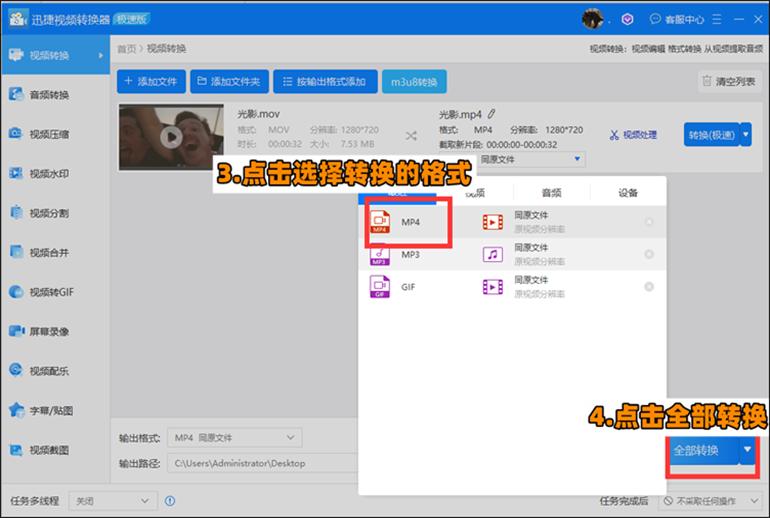Viewport: 770px width, 518px height.
Task: Click the 光影.mov file name
Action: click(x=258, y=114)
